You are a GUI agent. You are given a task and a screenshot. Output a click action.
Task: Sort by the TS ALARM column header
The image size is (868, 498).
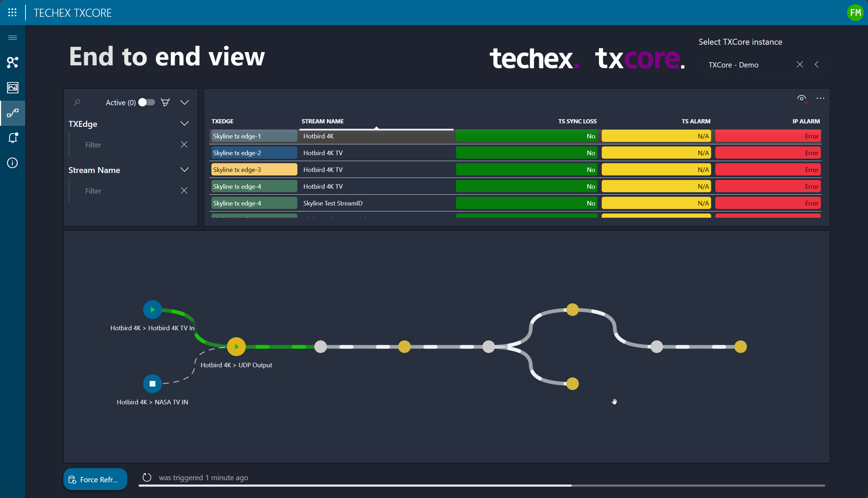[696, 121]
